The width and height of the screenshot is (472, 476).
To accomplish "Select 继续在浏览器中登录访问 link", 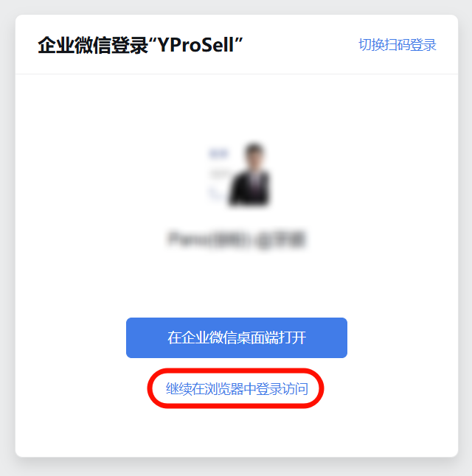I will (237, 388).
